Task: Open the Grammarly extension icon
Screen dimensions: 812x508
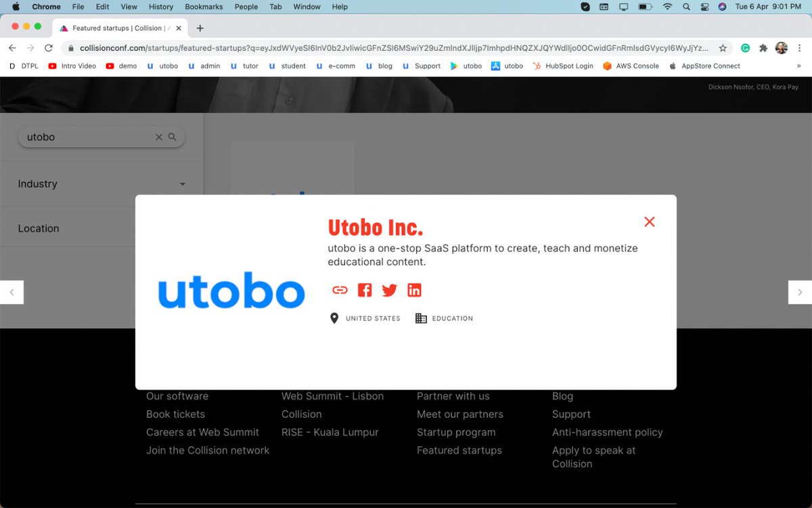Action: click(745, 48)
